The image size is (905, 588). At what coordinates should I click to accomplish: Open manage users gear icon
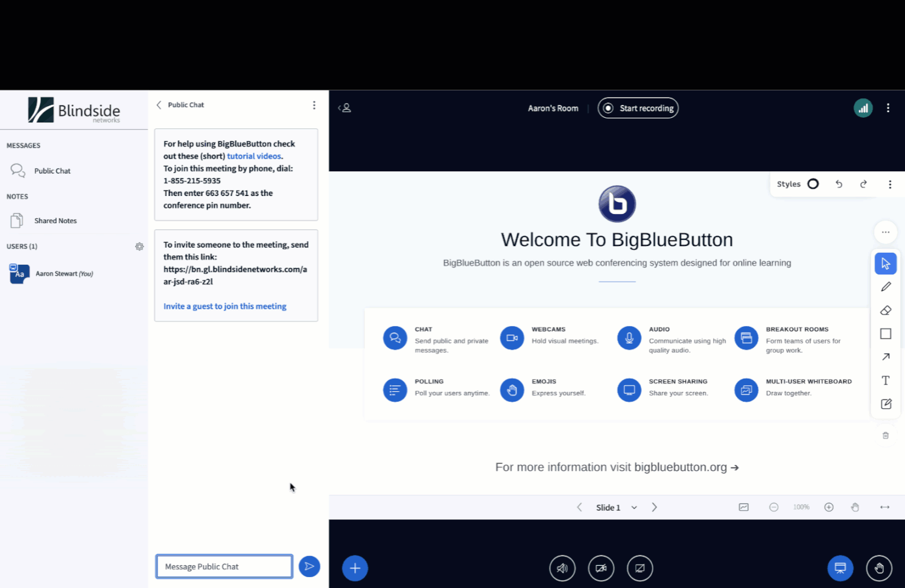(139, 247)
